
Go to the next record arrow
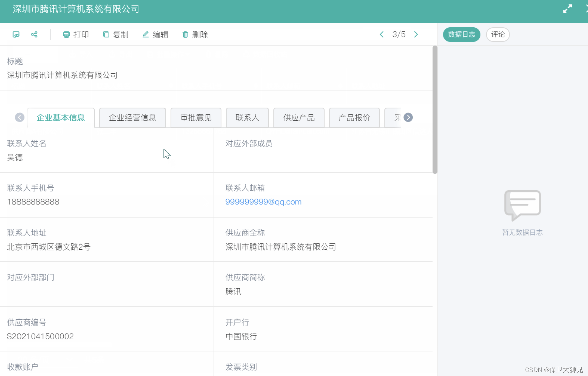coord(416,34)
